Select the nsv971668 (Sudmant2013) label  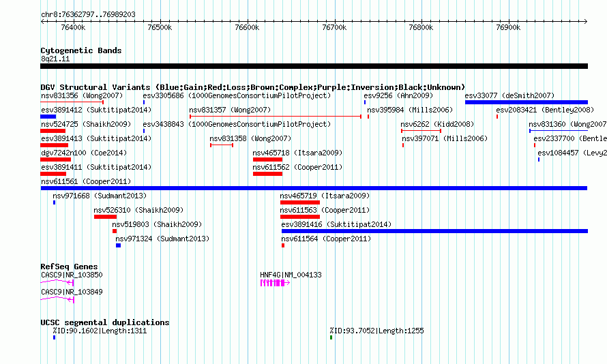100,196
